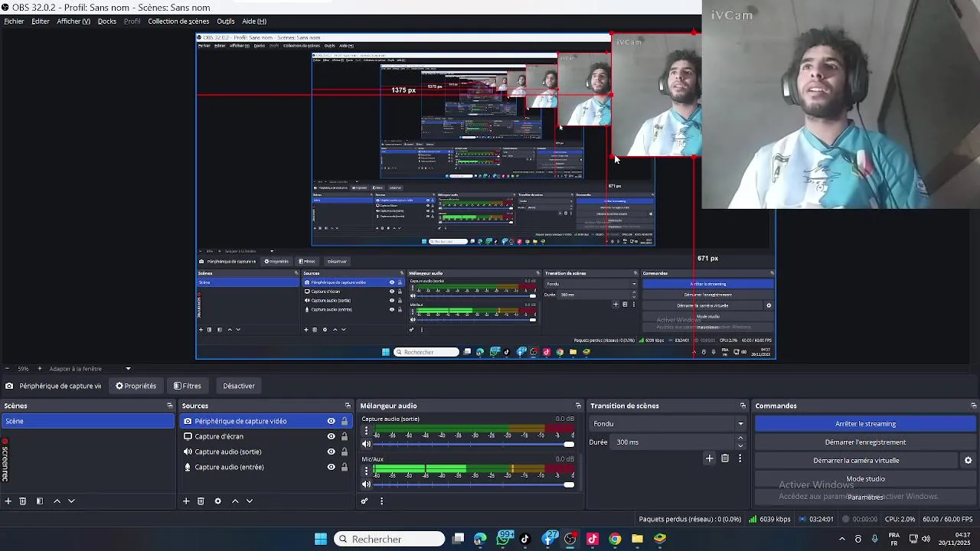Screen dimensions: 980x551
Task: Switch to Mode studio
Action: [865, 479]
